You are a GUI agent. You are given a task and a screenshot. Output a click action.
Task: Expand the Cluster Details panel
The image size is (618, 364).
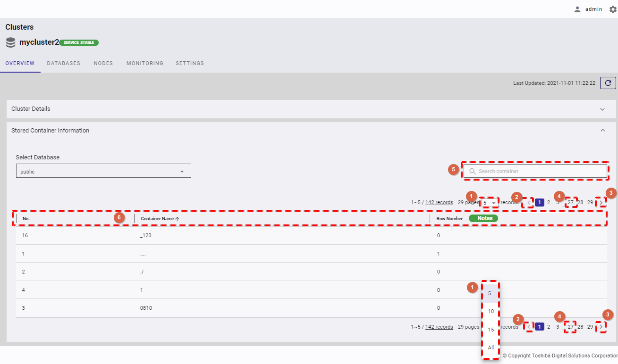602,109
